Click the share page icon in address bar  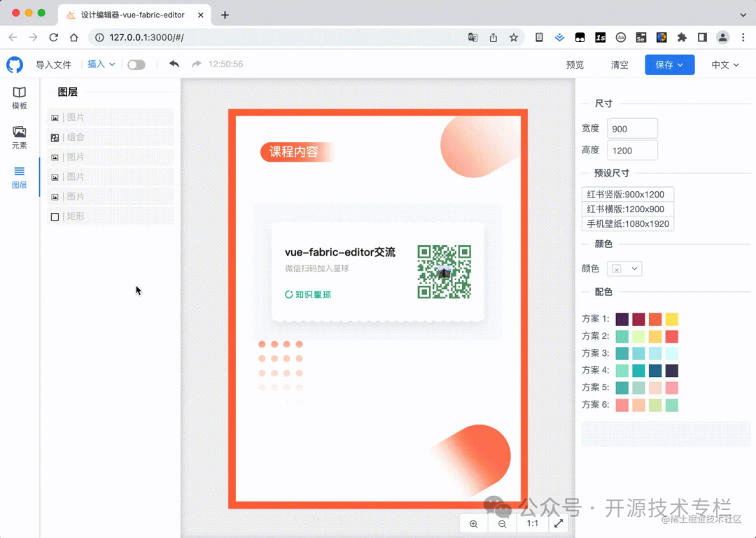pos(493,37)
